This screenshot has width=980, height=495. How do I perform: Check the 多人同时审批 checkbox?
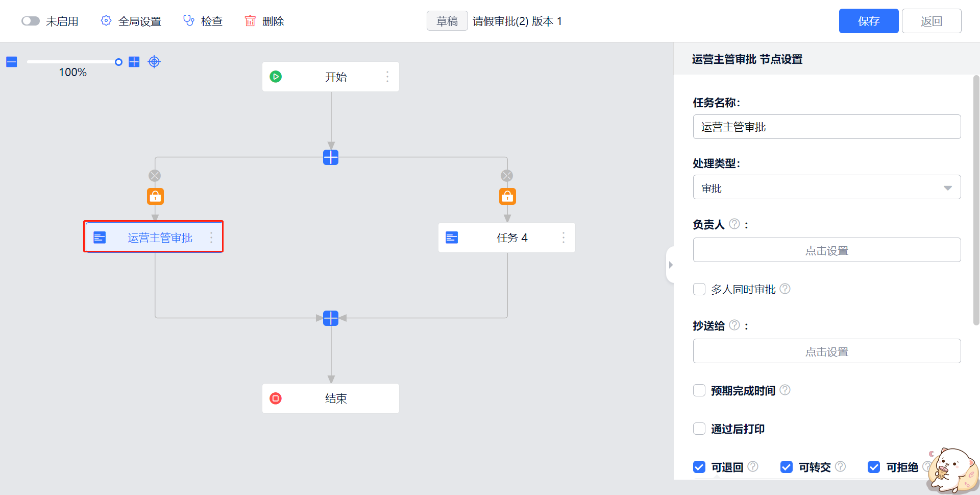click(x=699, y=289)
